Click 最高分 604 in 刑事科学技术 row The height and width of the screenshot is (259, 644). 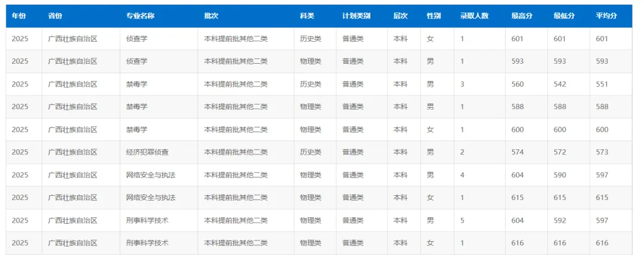pos(518,220)
